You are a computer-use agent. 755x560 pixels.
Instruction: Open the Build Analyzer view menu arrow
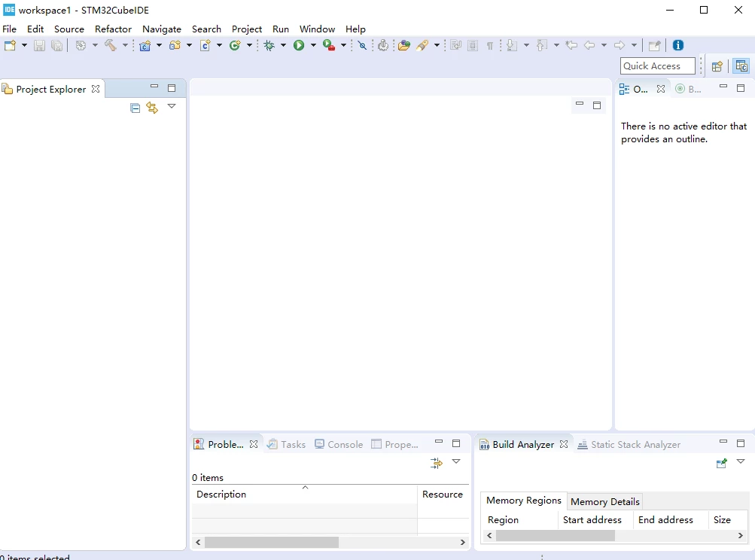point(741,461)
